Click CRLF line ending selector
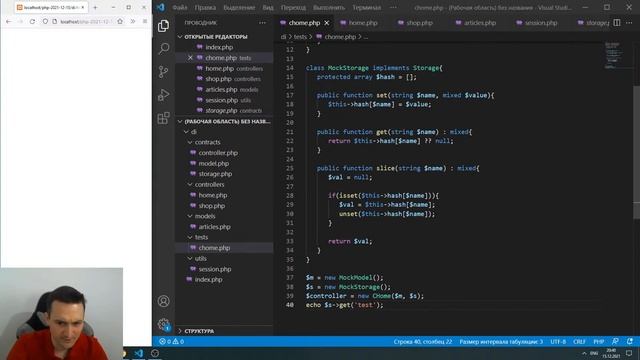Image resolution: width=640 pixels, height=360 pixels. click(579, 342)
